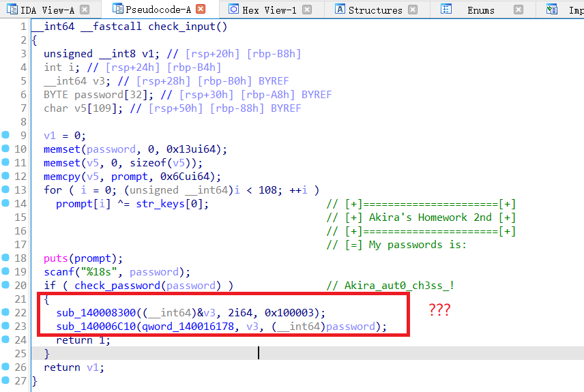Close the Enums tab

518,10
